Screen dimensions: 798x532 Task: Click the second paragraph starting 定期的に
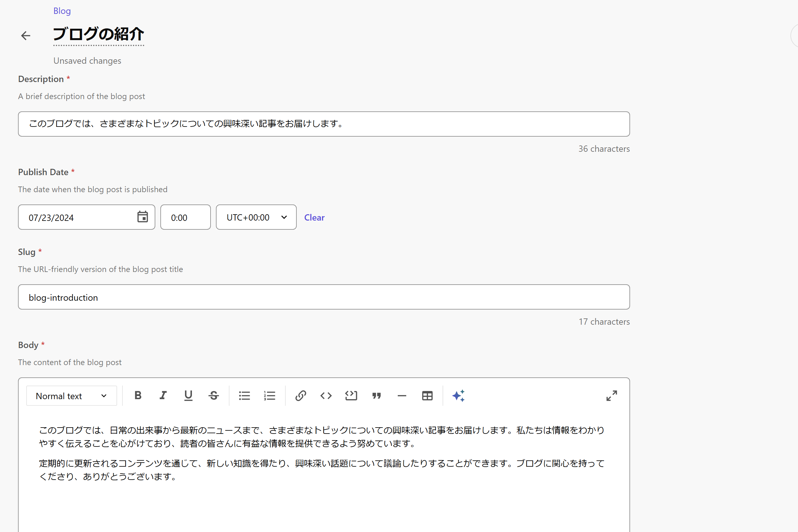pyautogui.click(x=321, y=470)
